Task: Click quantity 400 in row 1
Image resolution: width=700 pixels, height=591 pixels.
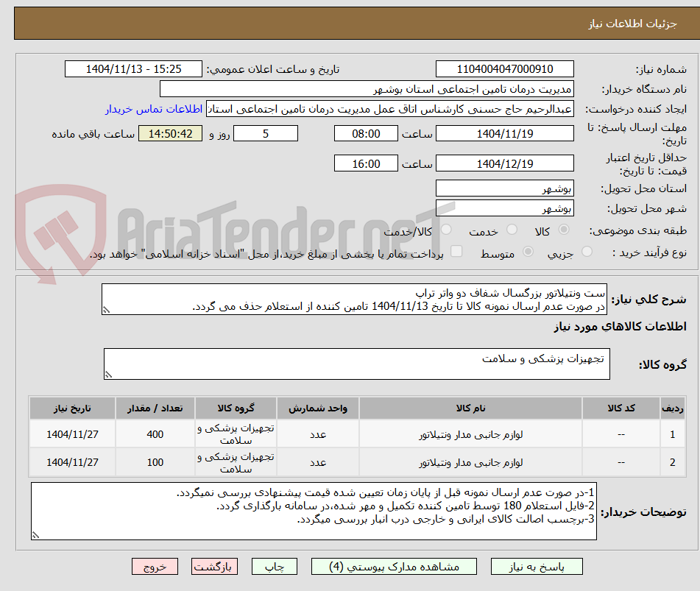Action: tap(155, 434)
